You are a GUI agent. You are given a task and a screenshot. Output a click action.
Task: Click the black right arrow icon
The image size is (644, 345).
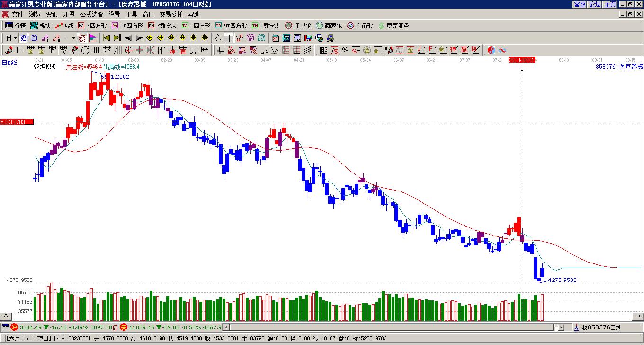(x=139, y=38)
